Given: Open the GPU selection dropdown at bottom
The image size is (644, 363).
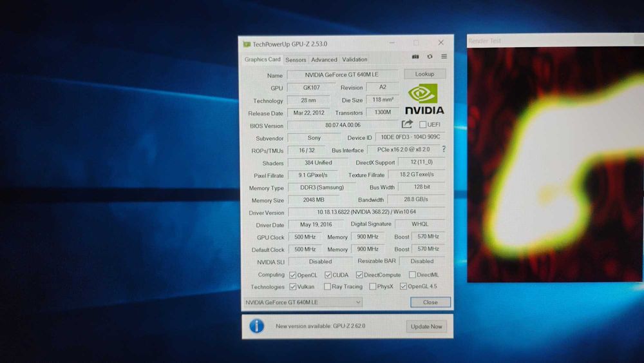Looking at the screenshot, I should 303,302.
